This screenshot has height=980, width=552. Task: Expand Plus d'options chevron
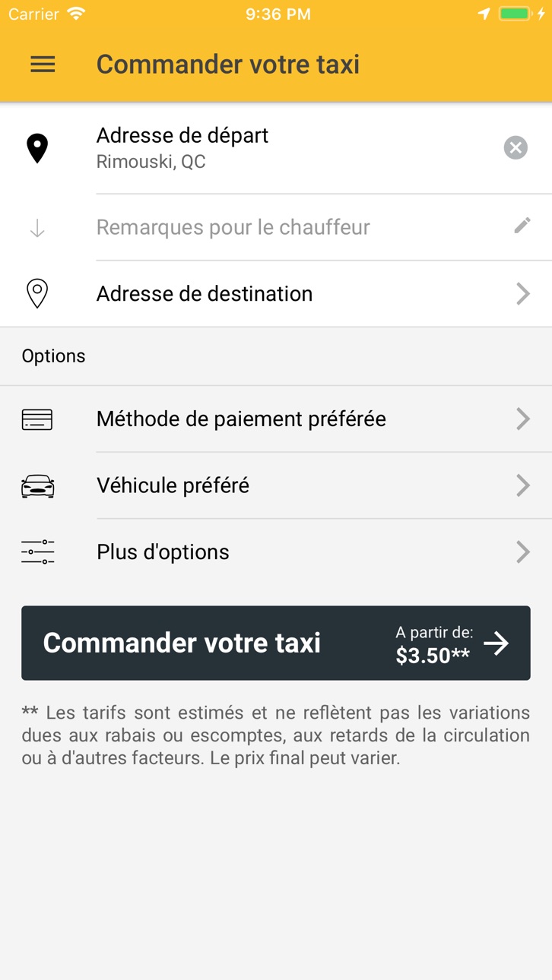tap(523, 552)
